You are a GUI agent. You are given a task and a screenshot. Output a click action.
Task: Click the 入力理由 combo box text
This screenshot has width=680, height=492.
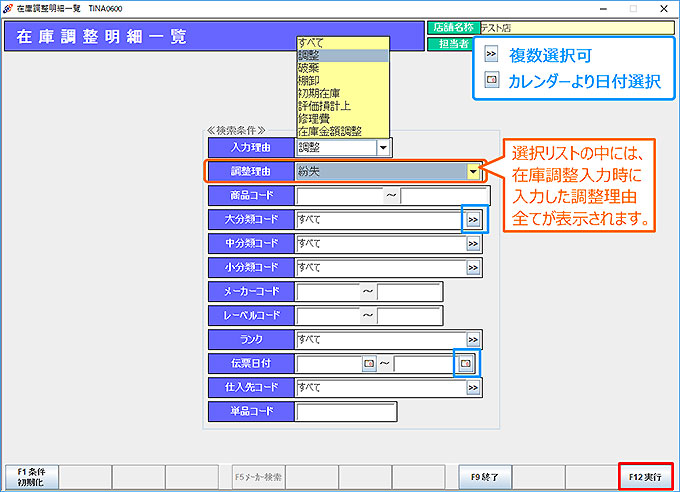tap(337, 148)
